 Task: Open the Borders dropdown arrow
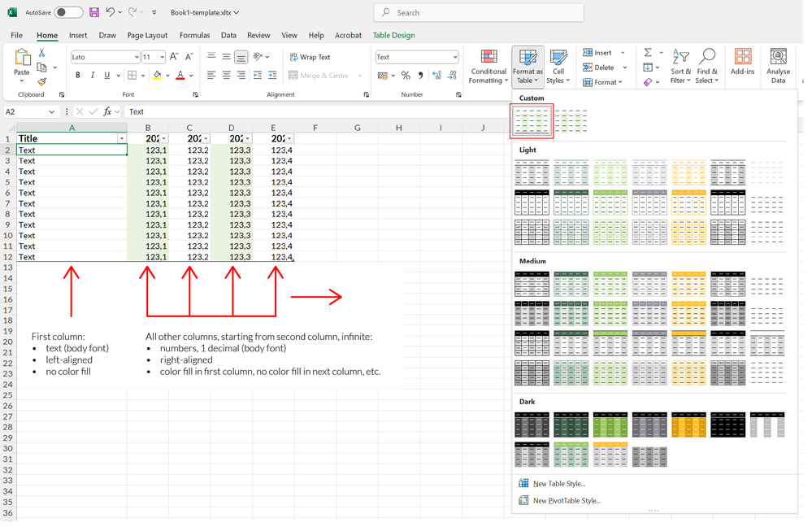point(143,75)
